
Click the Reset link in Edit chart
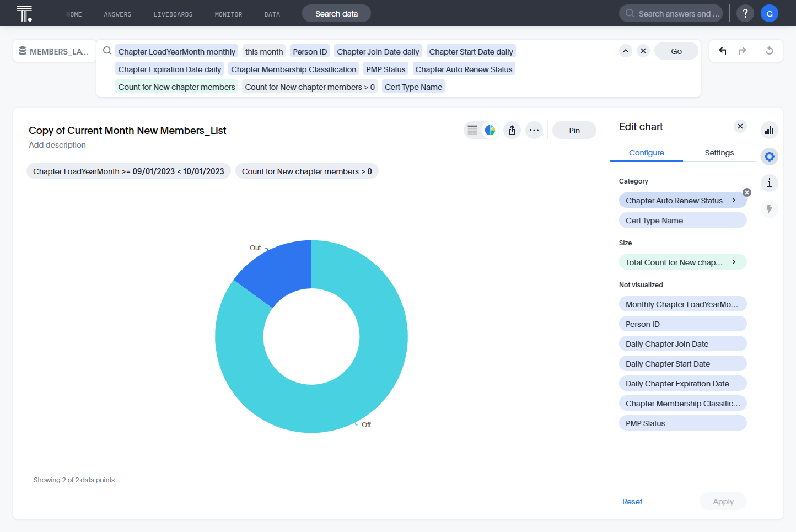[632, 502]
